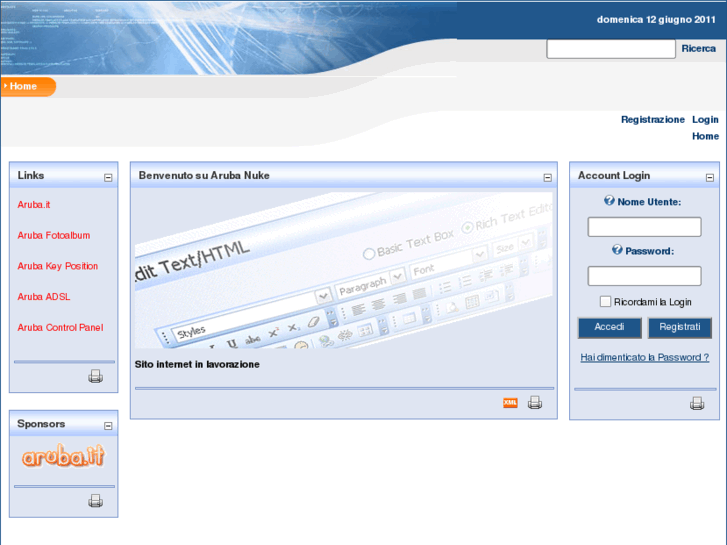This screenshot has width=727, height=545.
Task: Click into the Nome Utente field
Action: 644,227
